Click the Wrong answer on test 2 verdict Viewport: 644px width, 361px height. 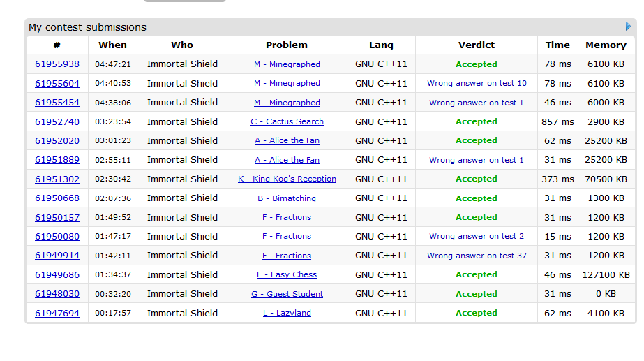coord(477,236)
